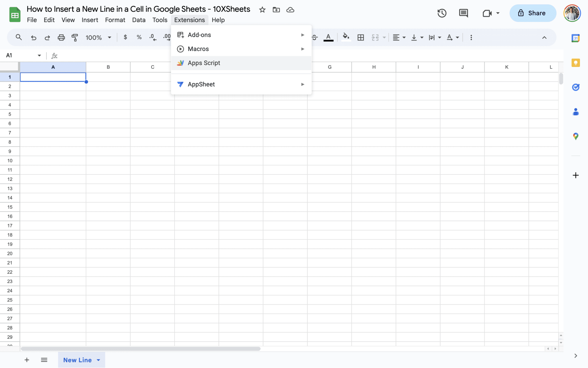Image resolution: width=588 pixels, height=368 pixels.
Task: Click the spreadsheet title text
Action: (138, 9)
